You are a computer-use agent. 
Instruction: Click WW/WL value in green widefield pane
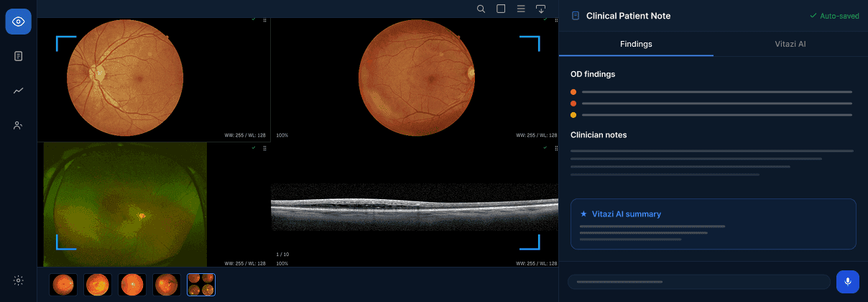coord(245,264)
